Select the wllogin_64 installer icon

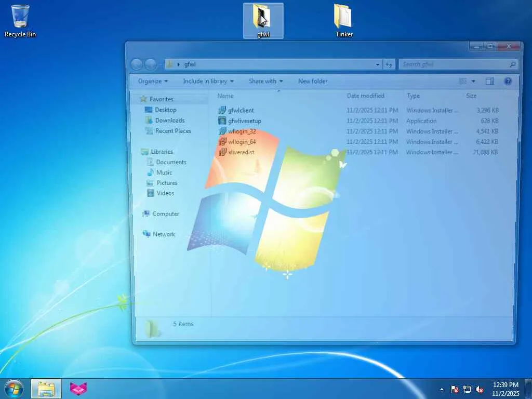click(222, 142)
